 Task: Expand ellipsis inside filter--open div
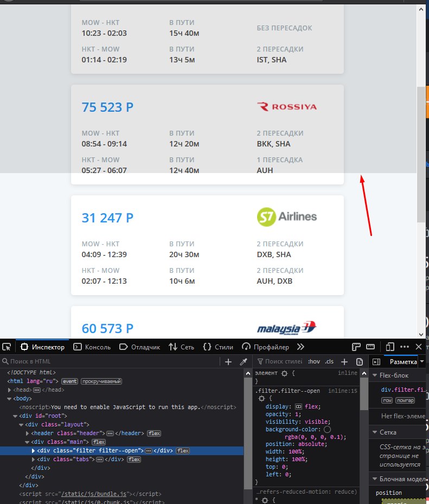point(148,451)
